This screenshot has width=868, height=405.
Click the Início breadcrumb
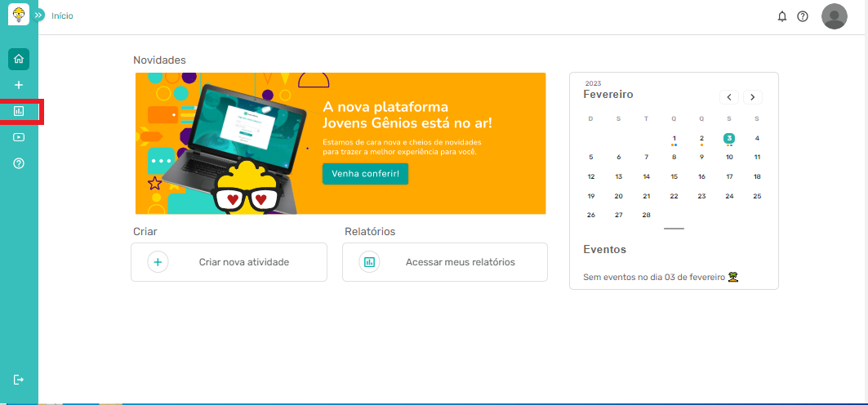click(62, 16)
